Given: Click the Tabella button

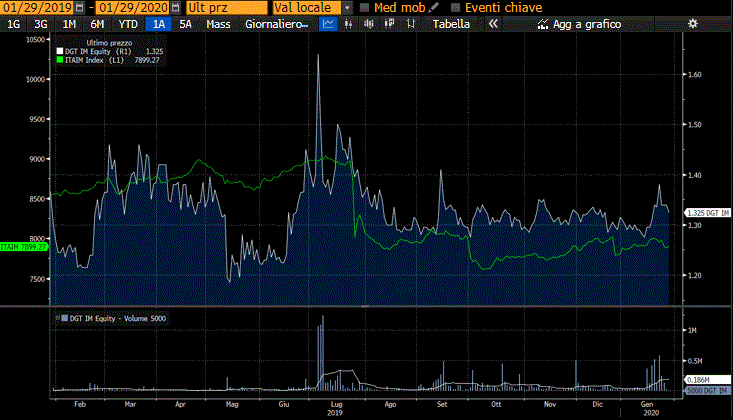Looking at the screenshot, I should (x=451, y=23).
